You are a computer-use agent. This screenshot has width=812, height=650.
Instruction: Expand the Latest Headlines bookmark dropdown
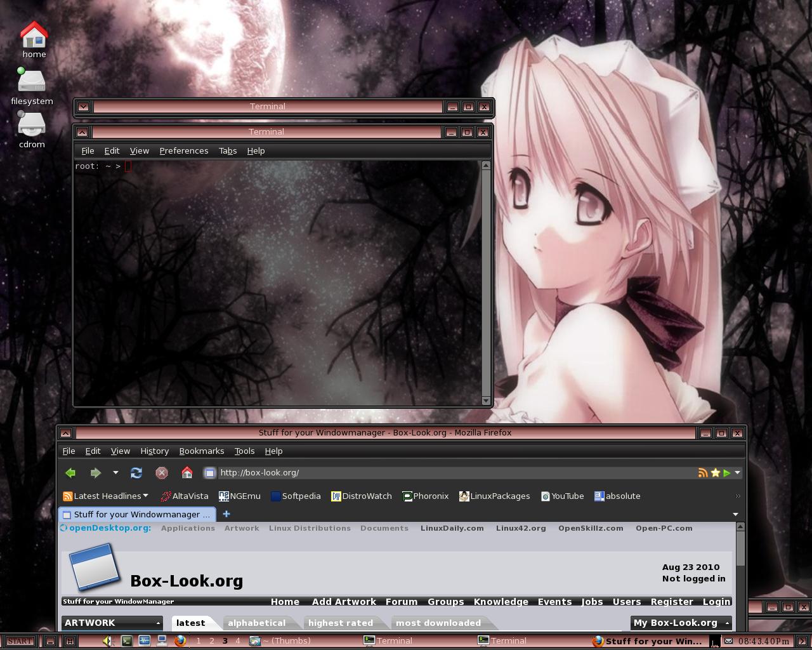point(146,496)
